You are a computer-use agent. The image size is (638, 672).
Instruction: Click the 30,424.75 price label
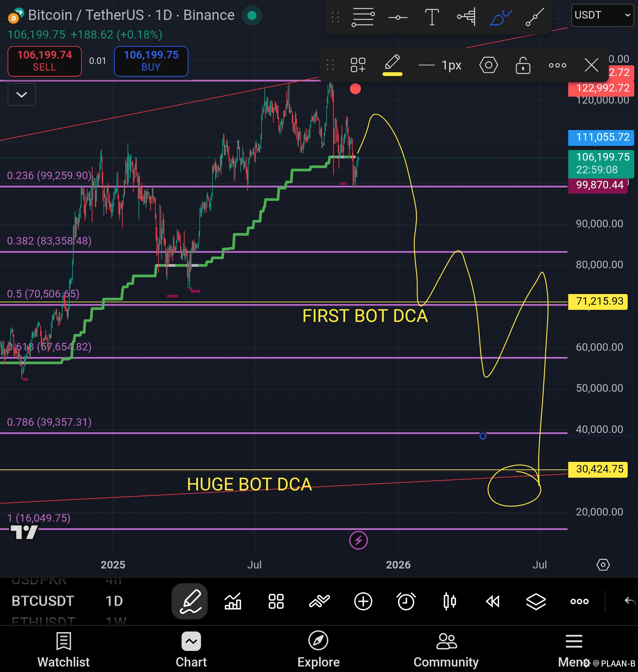(x=598, y=469)
